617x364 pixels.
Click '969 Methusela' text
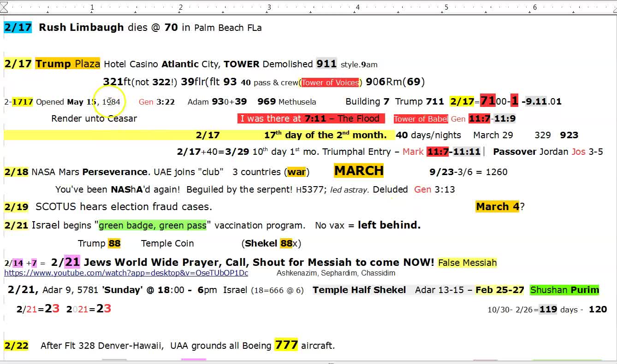(287, 102)
